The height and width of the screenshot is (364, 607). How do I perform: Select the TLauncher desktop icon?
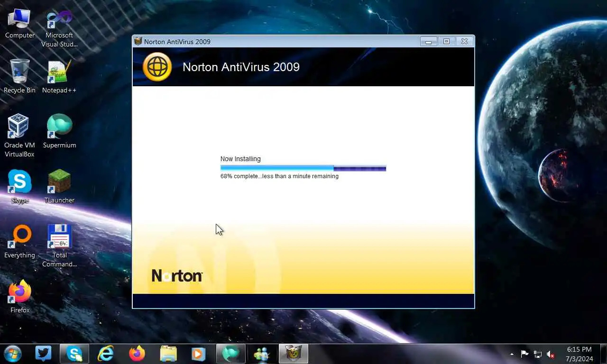[59, 187]
